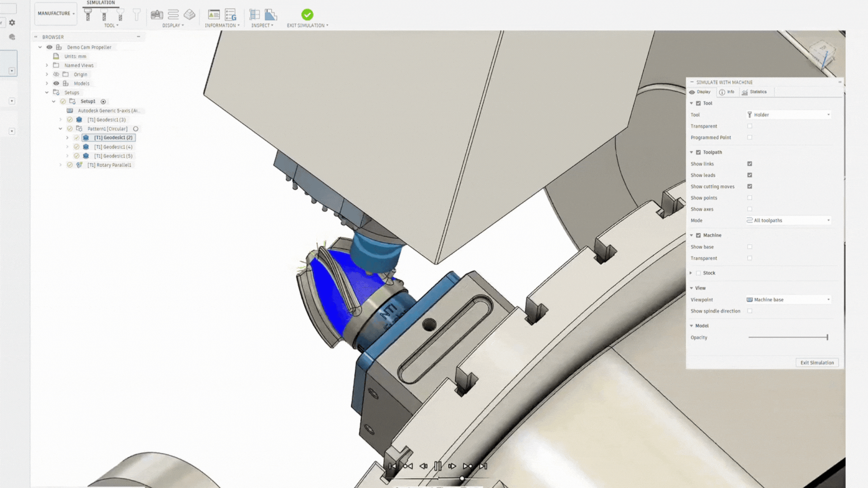
Task: Disable the Show links checkbox
Action: [750, 164]
